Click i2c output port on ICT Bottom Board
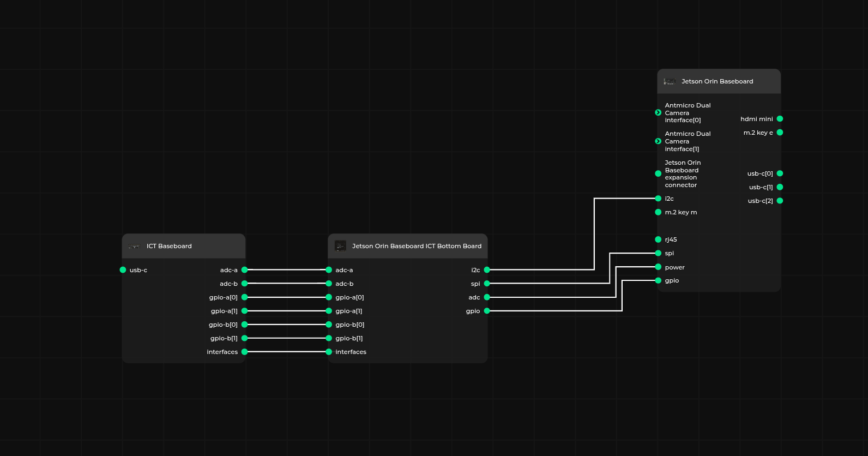The height and width of the screenshot is (456, 868). [487, 270]
